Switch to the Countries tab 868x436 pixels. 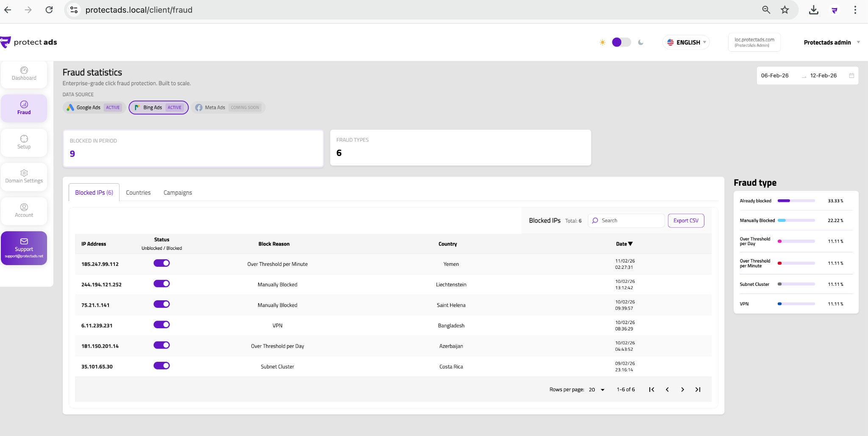click(x=138, y=193)
